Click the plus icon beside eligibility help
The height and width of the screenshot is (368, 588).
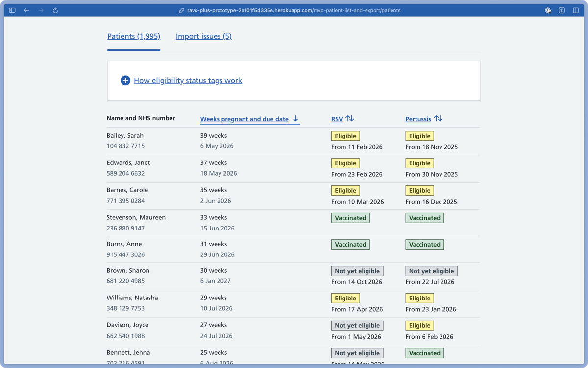pyautogui.click(x=125, y=80)
